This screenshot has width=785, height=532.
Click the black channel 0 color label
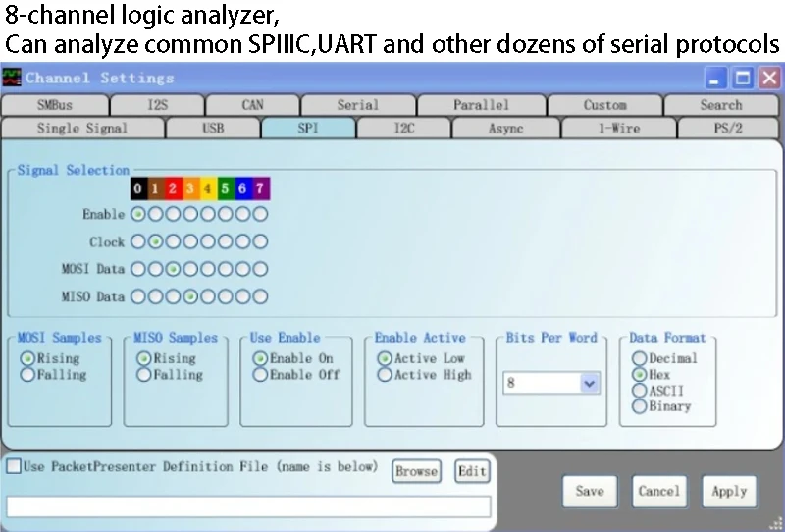tap(138, 188)
